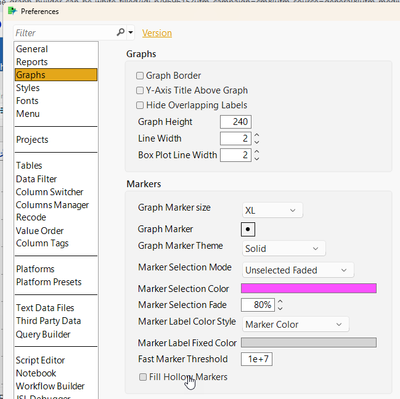
Task: Click the Marker Selection Fade 80% field
Action: coord(258,305)
